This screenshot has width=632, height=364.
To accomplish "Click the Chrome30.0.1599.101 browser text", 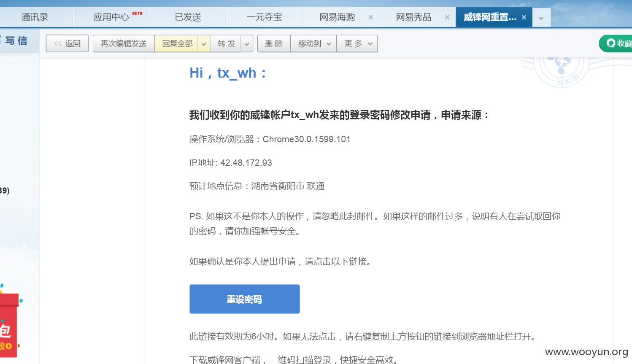I will (x=307, y=139).
